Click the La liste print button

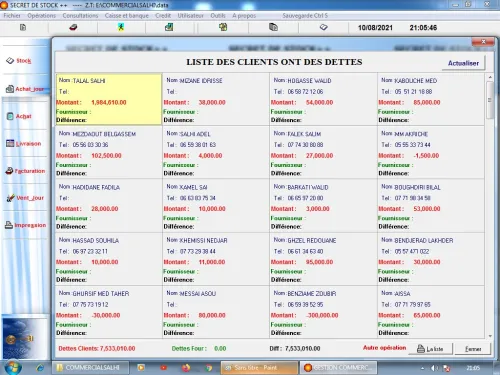(x=430, y=349)
